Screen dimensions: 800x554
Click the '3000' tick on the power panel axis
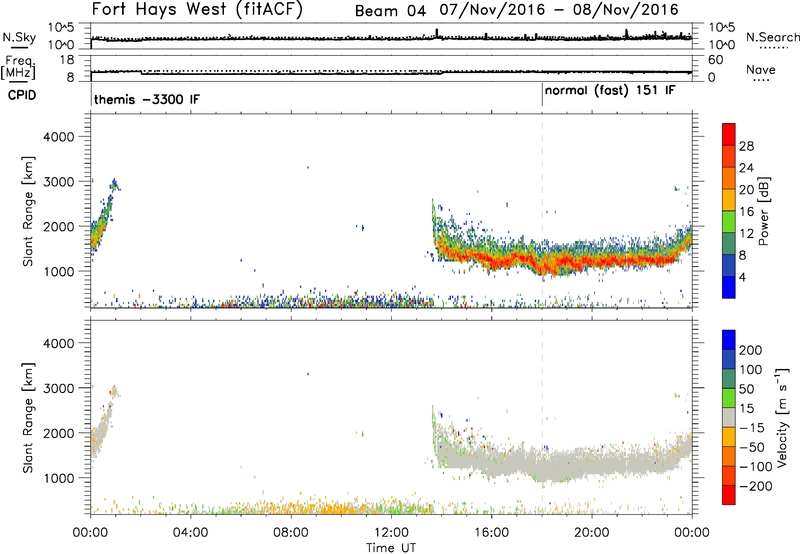tap(59, 182)
